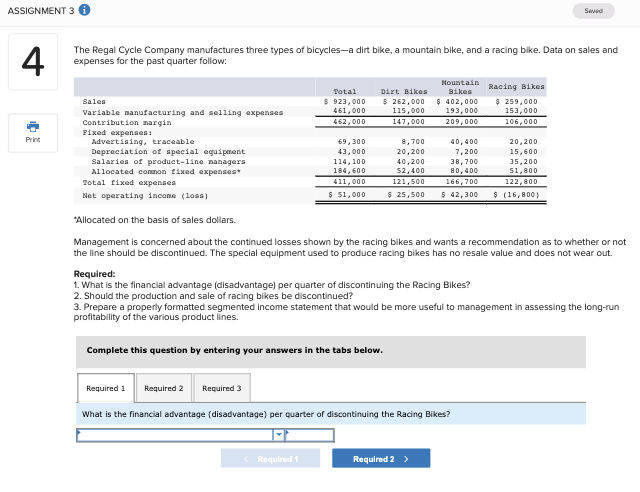Screen dimensions: 640x492
Task: Select Racing Bikes manager salaries 35,200
Action: click(523, 162)
